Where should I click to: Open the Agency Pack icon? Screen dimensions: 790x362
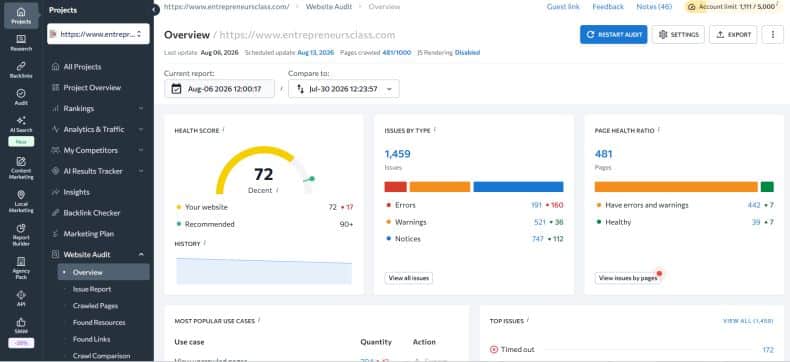pos(21,268)
